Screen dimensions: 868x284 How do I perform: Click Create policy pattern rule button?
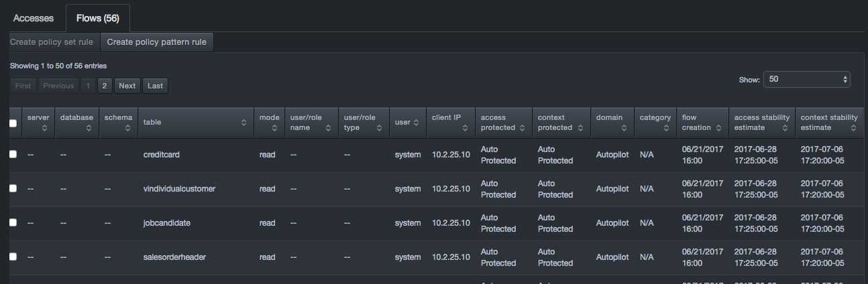(x=157, y=42)
